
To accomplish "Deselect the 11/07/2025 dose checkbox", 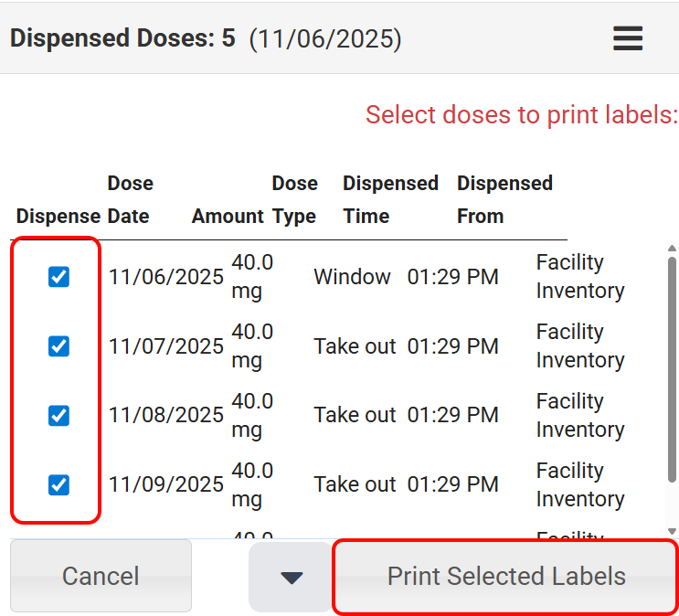I will point(58,346).
